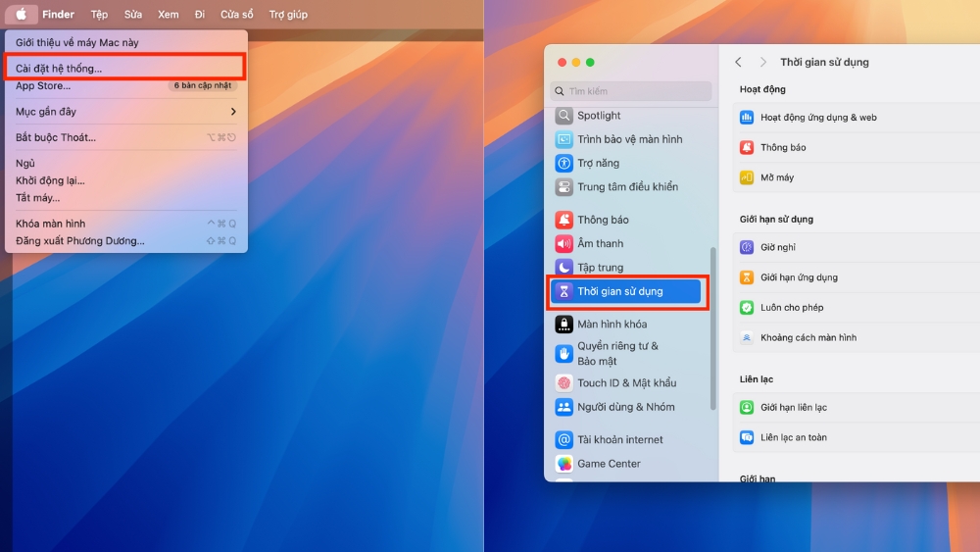Click the Thông báo sidebar bell icon
This screenshot has height=552, width=980.
[563, 220]
